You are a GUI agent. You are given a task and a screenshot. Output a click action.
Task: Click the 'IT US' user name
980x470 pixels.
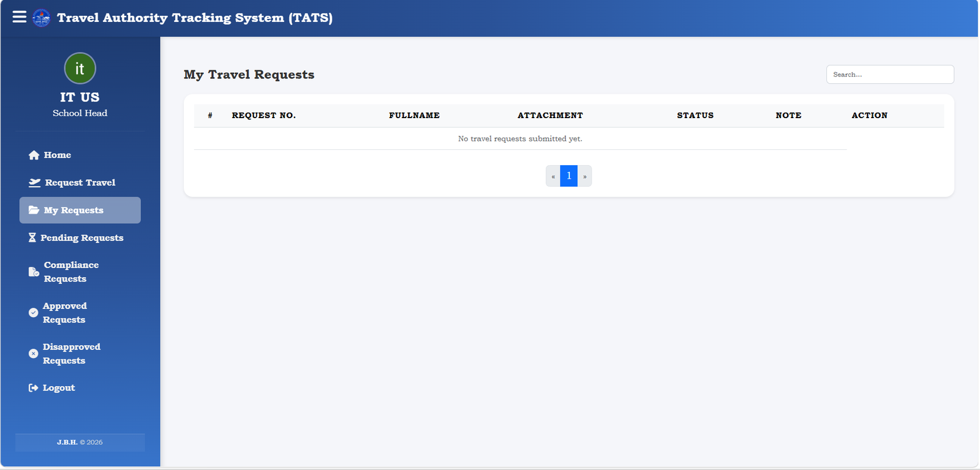80,97
